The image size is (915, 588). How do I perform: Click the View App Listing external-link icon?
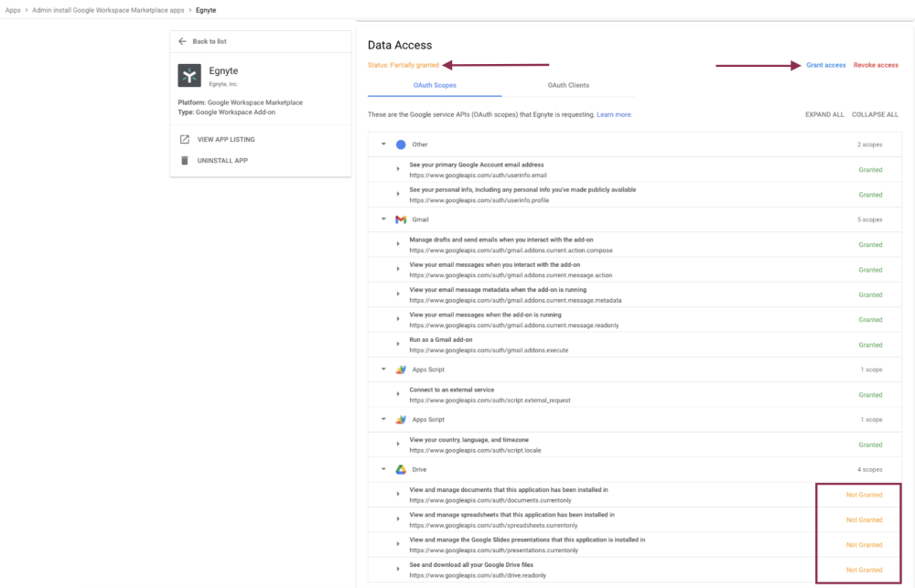[185, 140]
